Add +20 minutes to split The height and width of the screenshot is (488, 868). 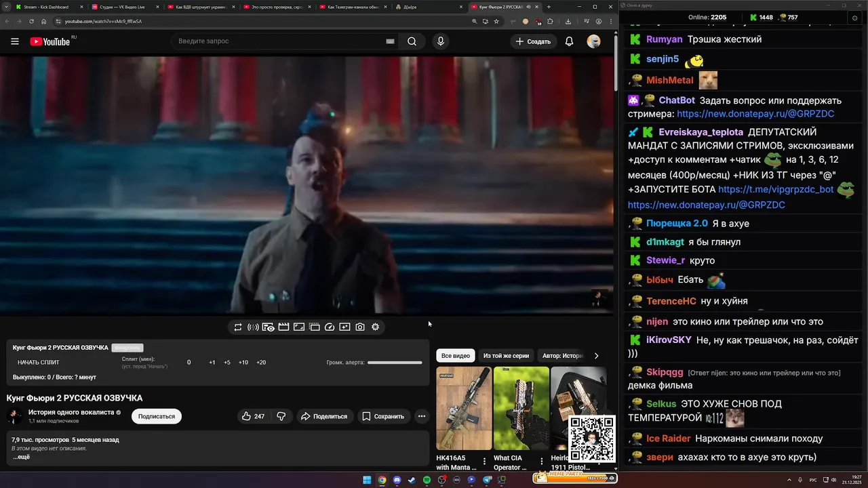(261, 363)
